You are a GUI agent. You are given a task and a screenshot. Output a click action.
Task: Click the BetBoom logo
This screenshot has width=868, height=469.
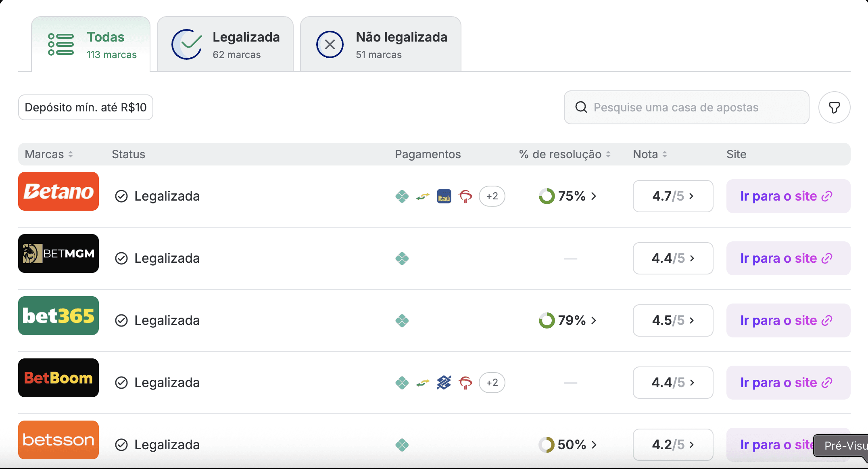[58, 378]
